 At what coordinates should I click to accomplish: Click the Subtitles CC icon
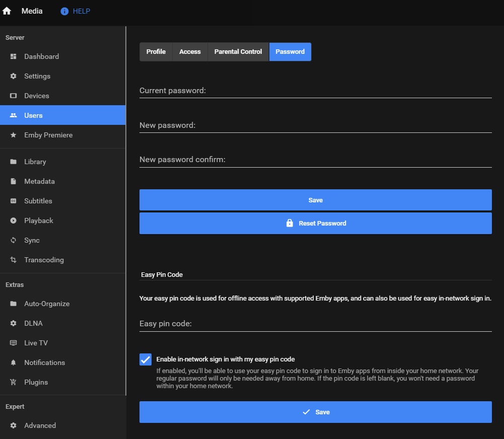tap(14, 201)
